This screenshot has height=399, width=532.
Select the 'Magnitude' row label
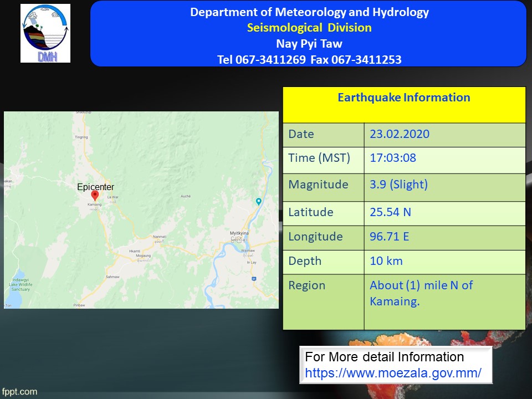pos(318,185)
